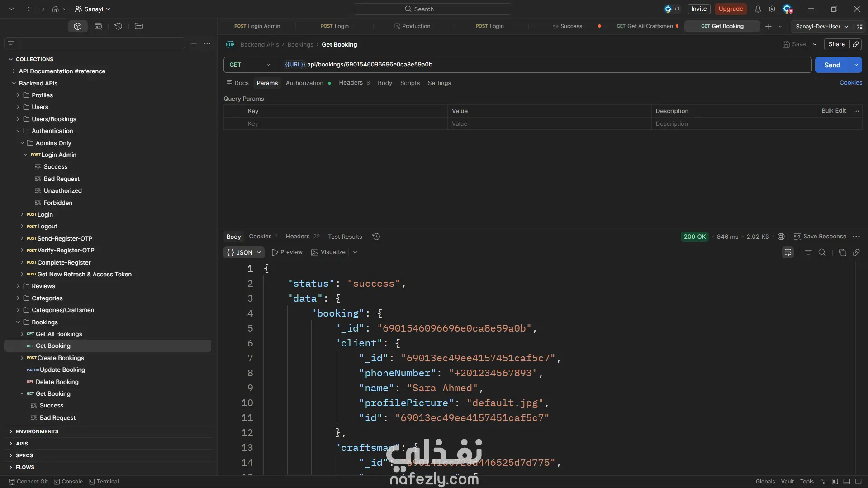868x488 pixels.
Task: Open the Sanayi-Dev-User environment selector
Action: pyautogui.click(x=822, y=26)
